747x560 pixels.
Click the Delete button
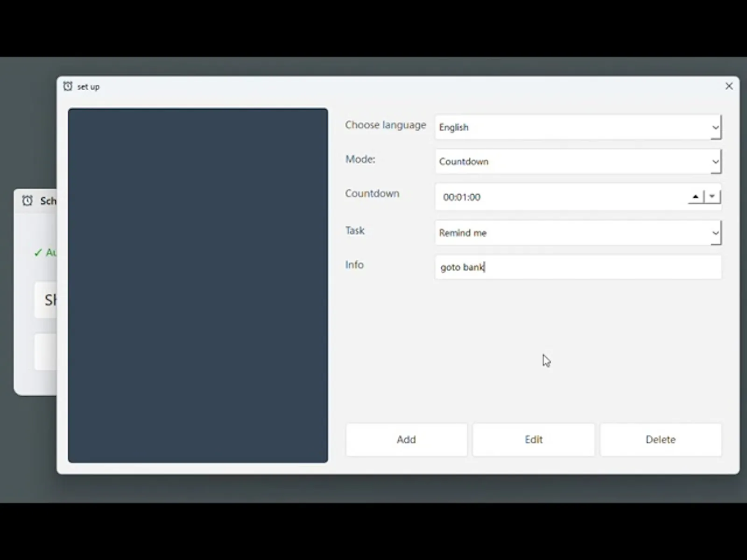661,440
